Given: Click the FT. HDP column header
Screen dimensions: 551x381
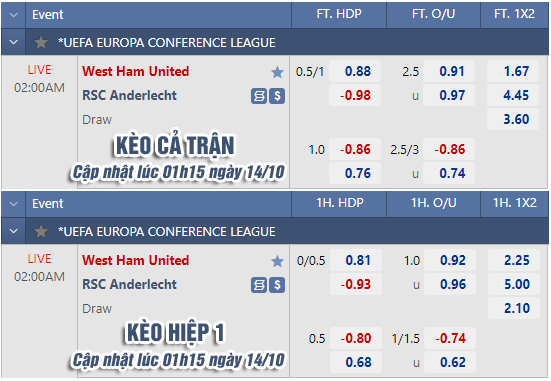Looking at the screenshot, I should click(339, 14).
